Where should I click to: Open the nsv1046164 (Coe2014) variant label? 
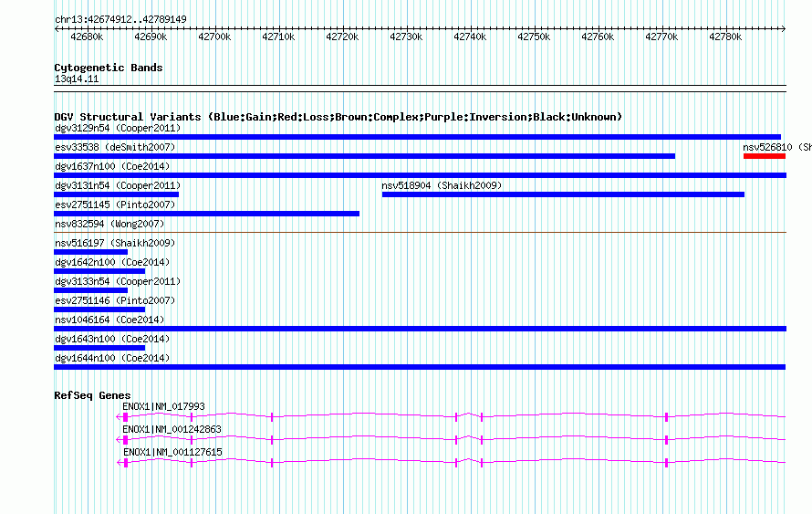click(x=109, y=320)
